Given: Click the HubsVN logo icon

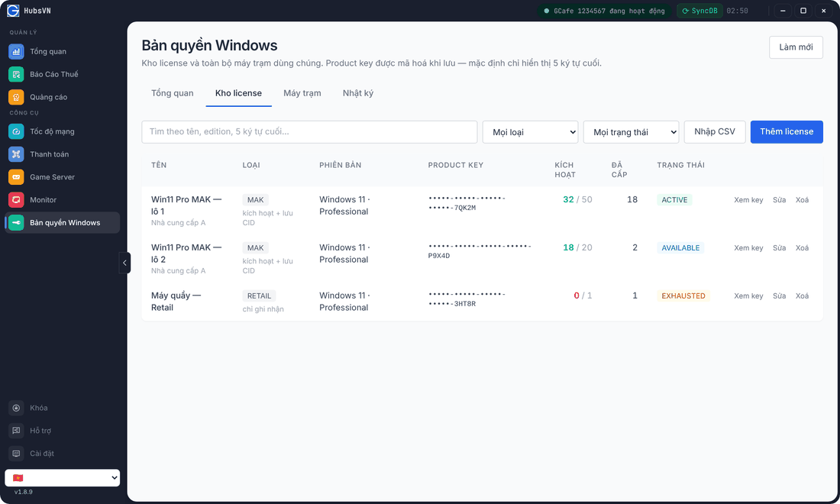Looking at the screenshot, I should pos(13,11).
